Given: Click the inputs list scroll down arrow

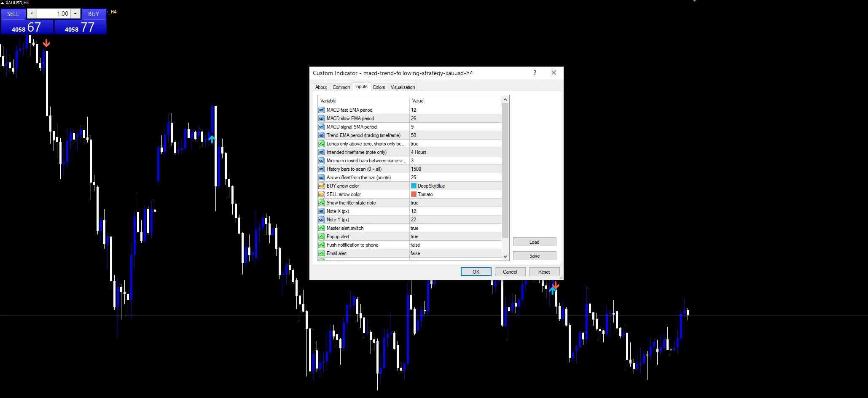Looking at the screenshot, I should coord(505,256).
